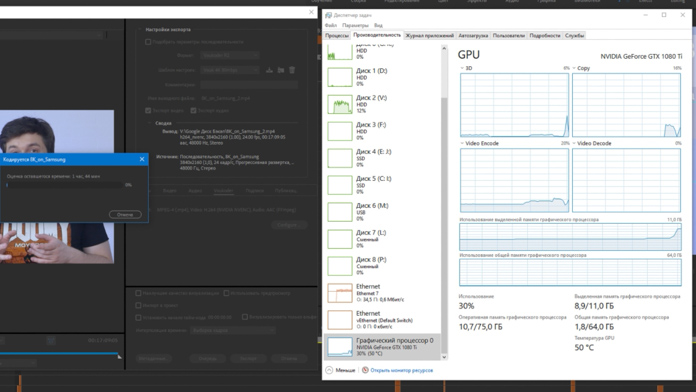This screenshot has height=392, width=696.
Task: Open Видео tab in export settings
Action: pos(170,190)
